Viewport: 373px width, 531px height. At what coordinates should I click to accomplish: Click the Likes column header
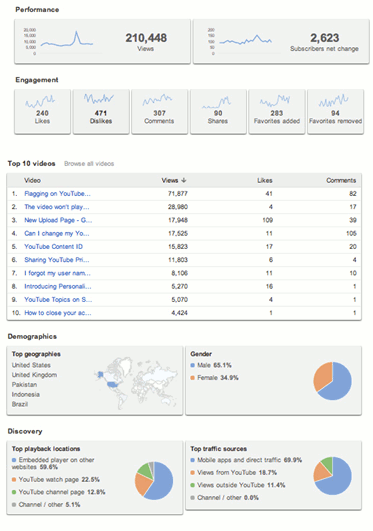click(265, 180)
